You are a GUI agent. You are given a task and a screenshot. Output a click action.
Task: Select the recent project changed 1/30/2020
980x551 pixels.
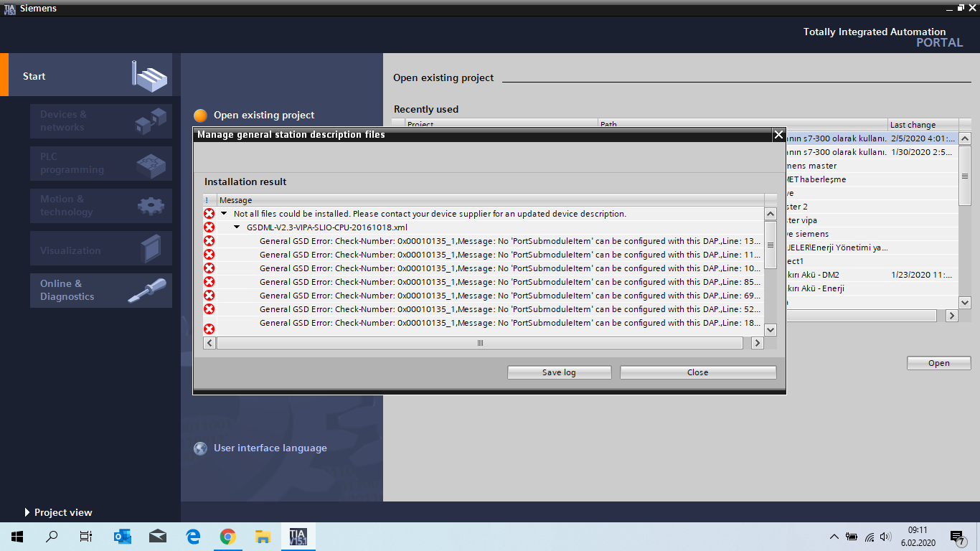pos(872,152)
